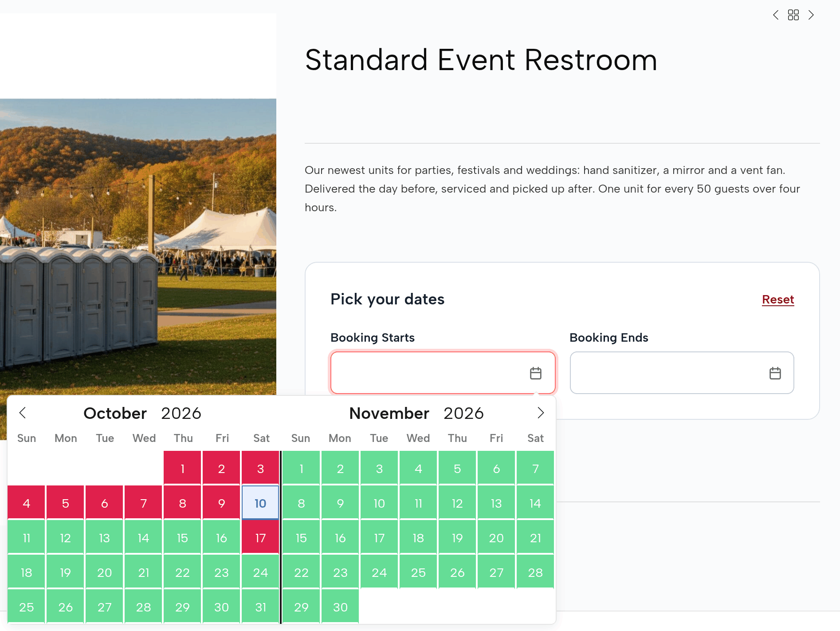Screen dimensions: 840x631
Task: Select October 31 date
Action: 260,607
